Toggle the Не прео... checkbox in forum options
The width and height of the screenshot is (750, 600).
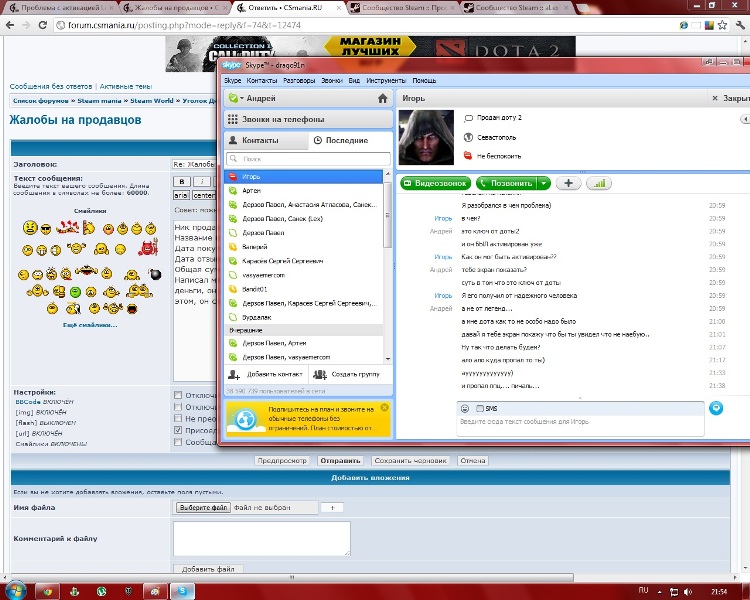pos(178,418)
